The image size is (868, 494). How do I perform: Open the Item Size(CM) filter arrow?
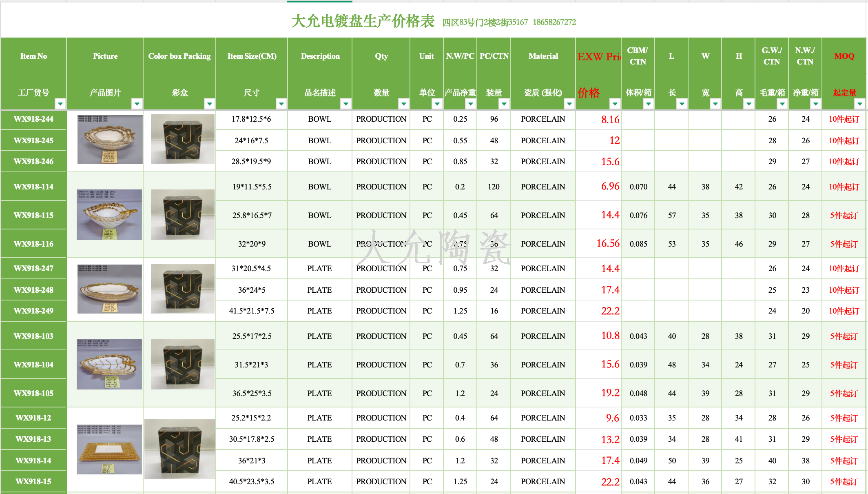[281, 104]
